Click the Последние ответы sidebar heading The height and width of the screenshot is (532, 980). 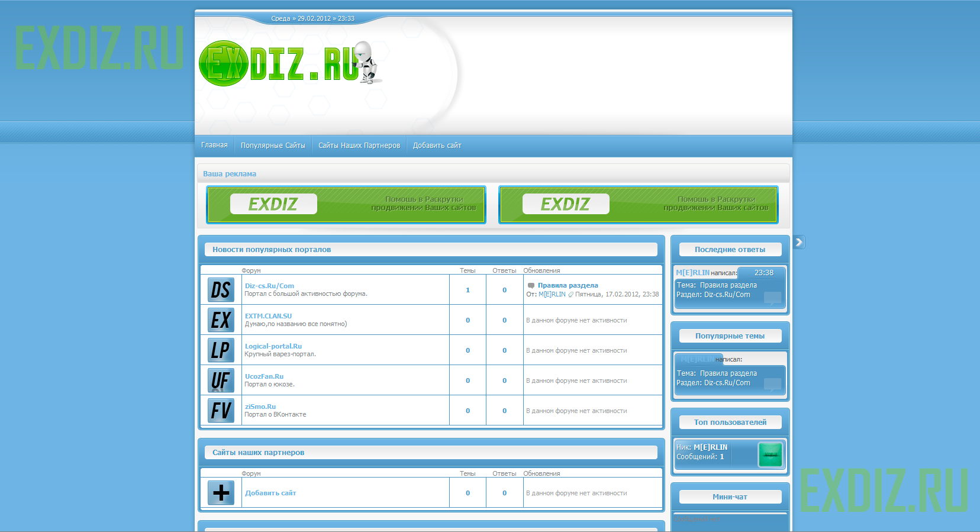tap(730, 250)
